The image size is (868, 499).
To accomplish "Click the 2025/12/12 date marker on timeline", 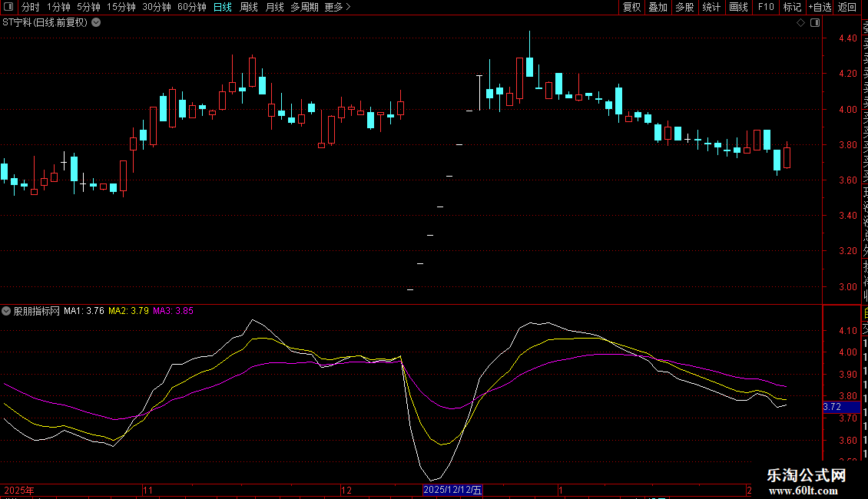I will coord(452,490).
